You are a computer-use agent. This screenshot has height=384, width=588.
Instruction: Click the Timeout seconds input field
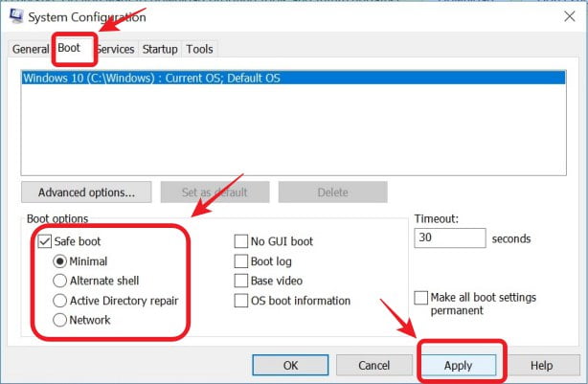click(x=448, y=237)
